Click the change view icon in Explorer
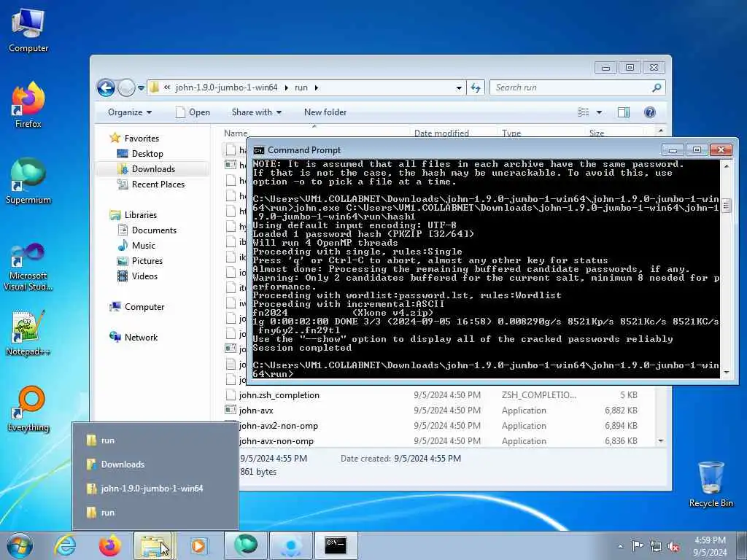The width and height of the screenshot is (747, 560). coord(583,112)
